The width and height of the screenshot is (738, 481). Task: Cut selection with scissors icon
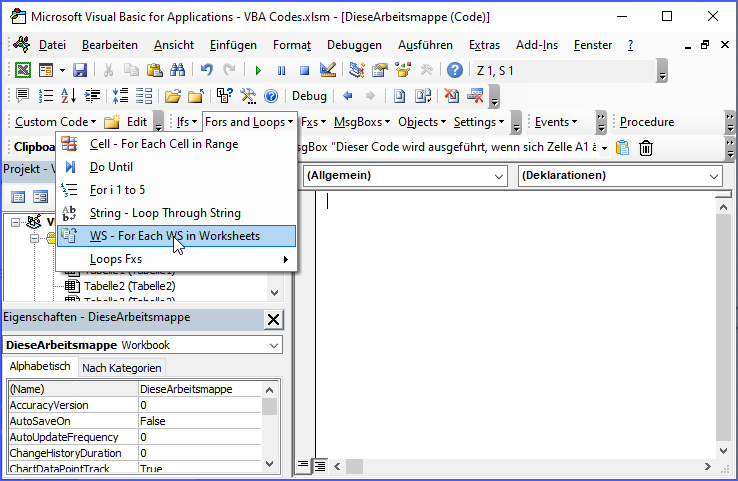click(x=108, y=71)
